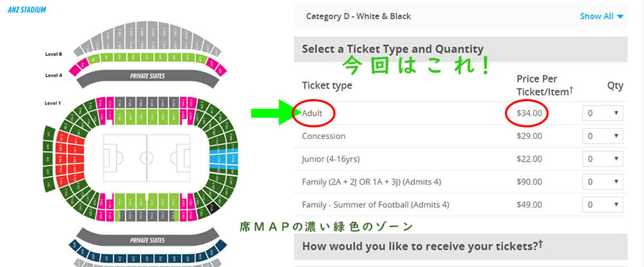Click the upper Private Suites band

pos(147,76)
